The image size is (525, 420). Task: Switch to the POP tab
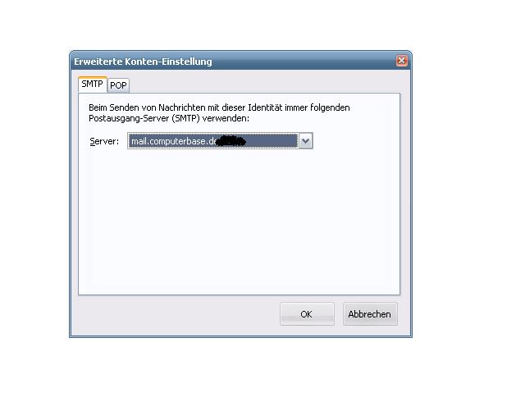[x=118, y=85]
